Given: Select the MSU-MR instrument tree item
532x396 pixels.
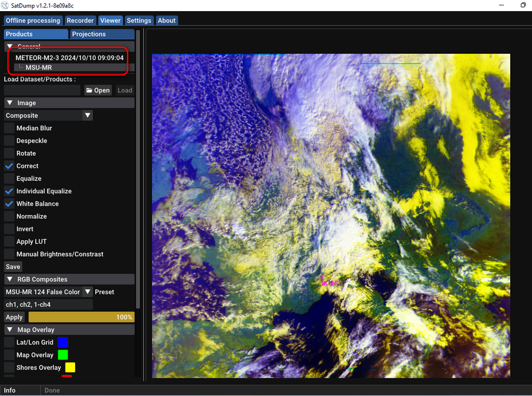Looking at the screenshot, I should pos(38,68).
